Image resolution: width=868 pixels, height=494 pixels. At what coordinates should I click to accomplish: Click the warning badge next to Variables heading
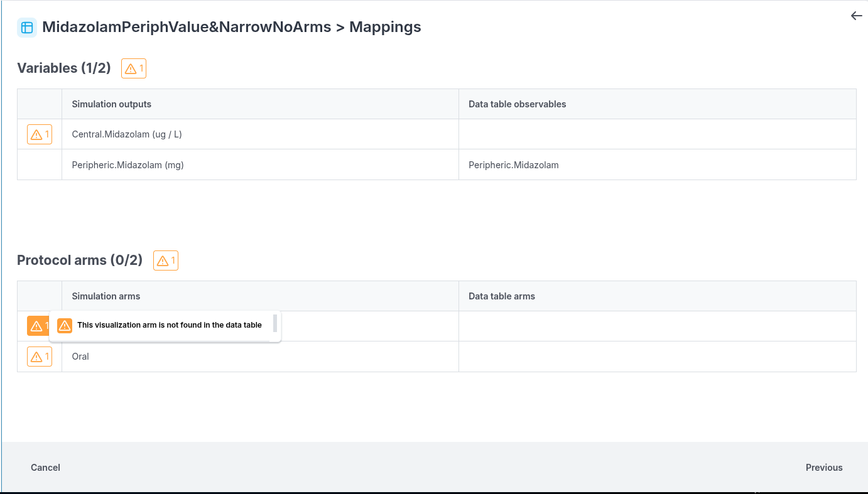click(x=134, y=68)
